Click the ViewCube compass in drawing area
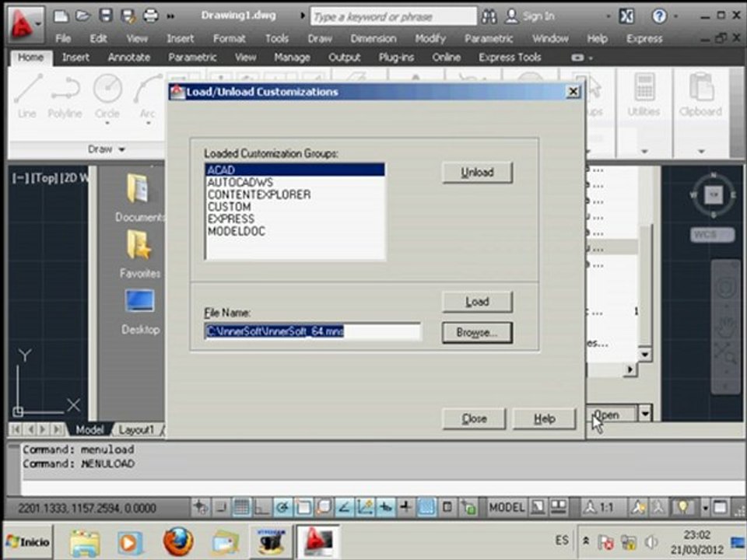 [x=714, y=194]
